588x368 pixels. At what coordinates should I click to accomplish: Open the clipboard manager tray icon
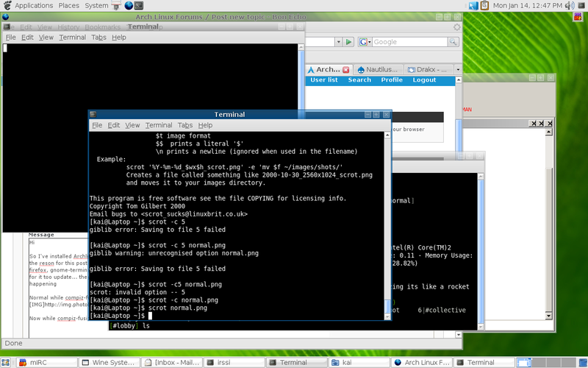pos(484,6)
